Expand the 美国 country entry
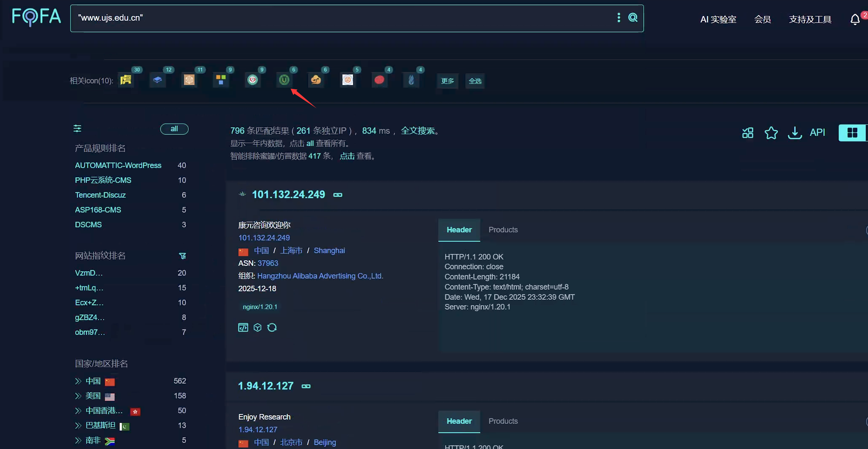This screenshot has height=449, width=868. pyautogui.click(x=78, y=396)
